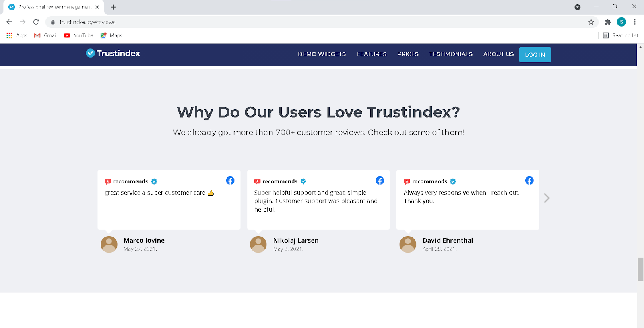This screenshot has width=644, height=328.
Task: Open the Maps bookmark
Action: (111, 35)
